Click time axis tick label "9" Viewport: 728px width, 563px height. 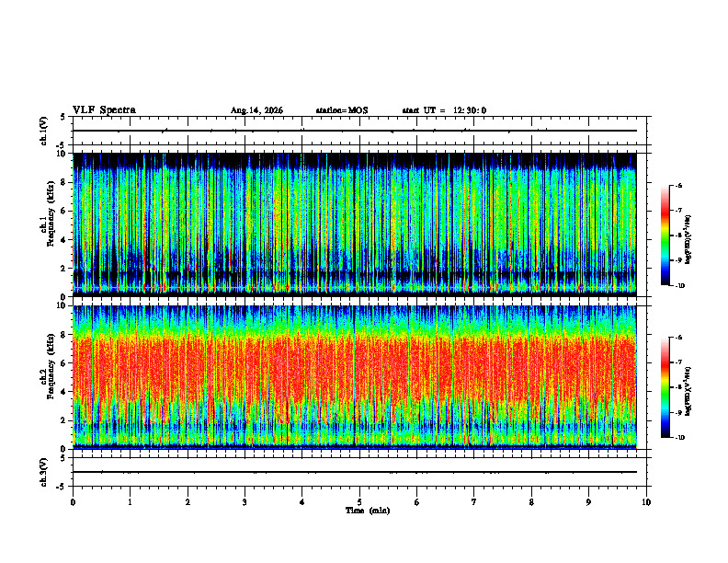click(588, 502)
